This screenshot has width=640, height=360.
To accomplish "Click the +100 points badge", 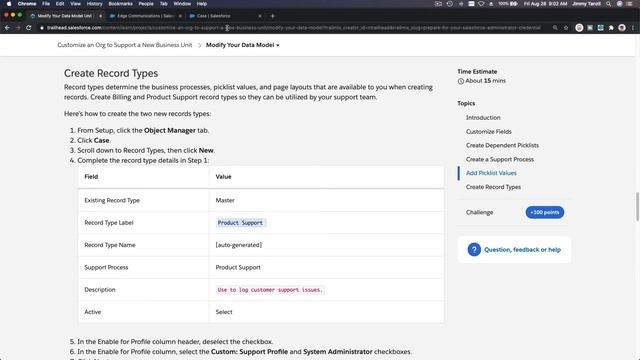I will [544, 212].
